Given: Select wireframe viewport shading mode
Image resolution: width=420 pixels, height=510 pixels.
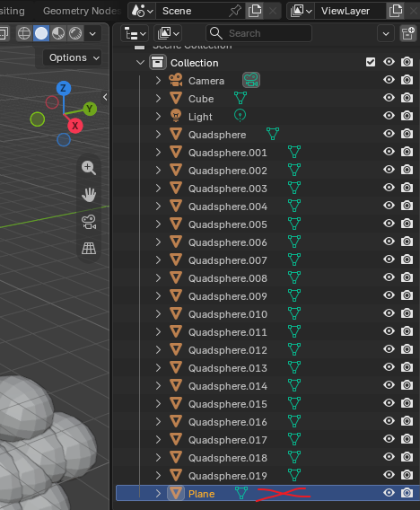Looking at the screenshot, I should click(x=24, y=33).
